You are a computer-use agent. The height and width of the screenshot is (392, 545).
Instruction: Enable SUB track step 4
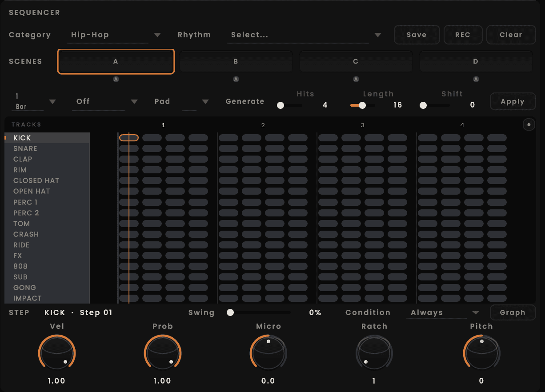(198, 277)
